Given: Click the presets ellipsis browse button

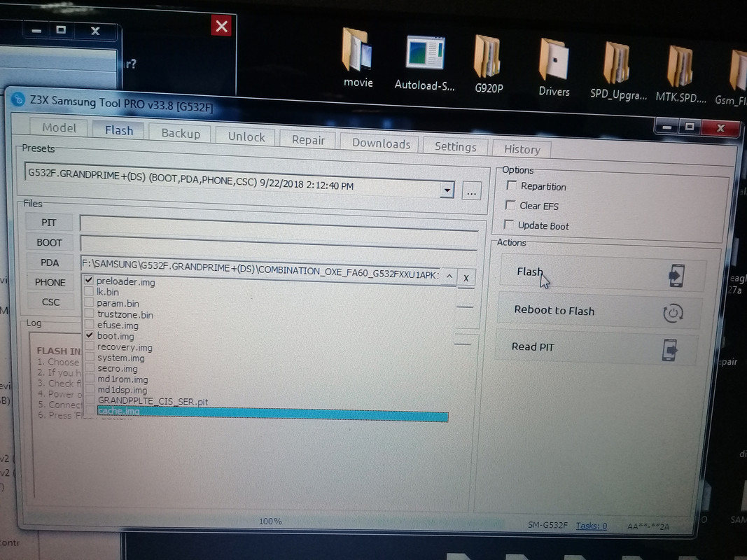Looking at the screenshot, I should [x=471, y=192].
